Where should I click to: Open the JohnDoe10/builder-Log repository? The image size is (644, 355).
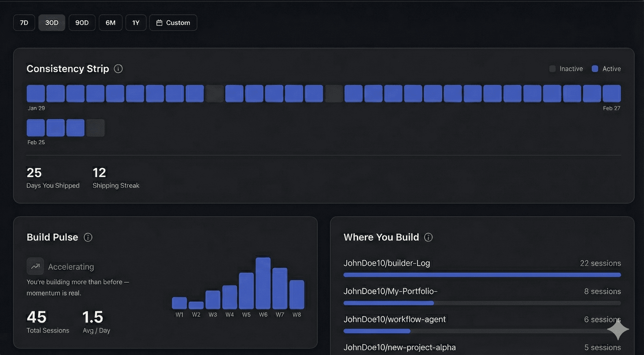[x=386, y=263]
